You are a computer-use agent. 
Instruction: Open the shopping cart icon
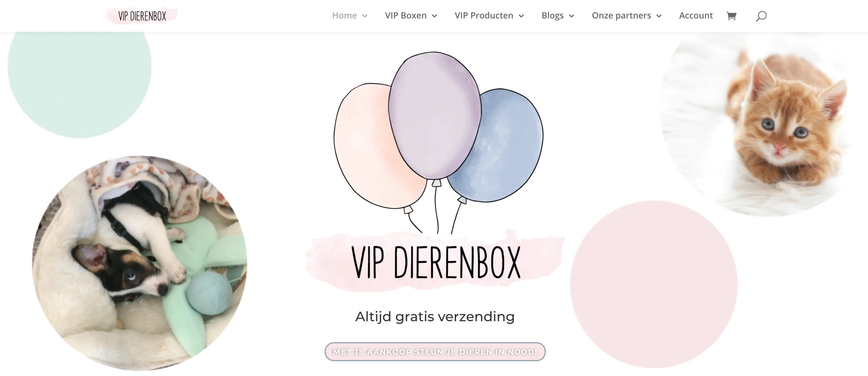click(731, 16)
